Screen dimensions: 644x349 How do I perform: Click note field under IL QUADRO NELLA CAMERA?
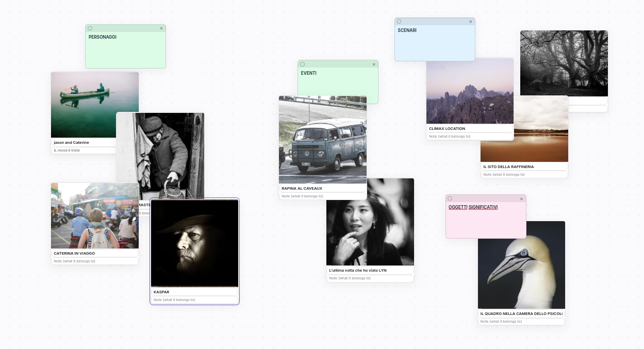[521, 322]
